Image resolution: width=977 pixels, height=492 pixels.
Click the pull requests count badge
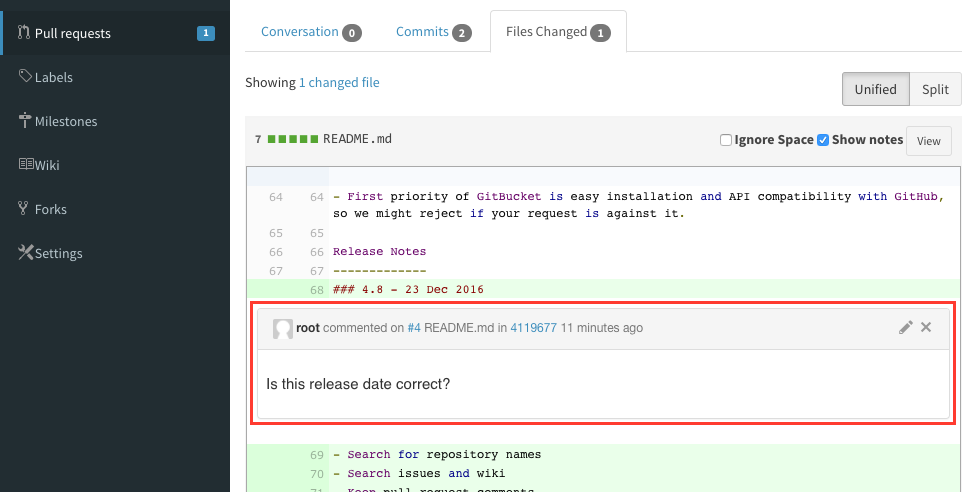coord(206,33)
